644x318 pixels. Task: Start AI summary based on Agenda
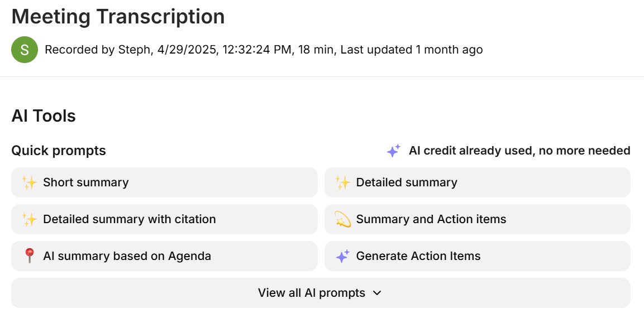(164, 256)
